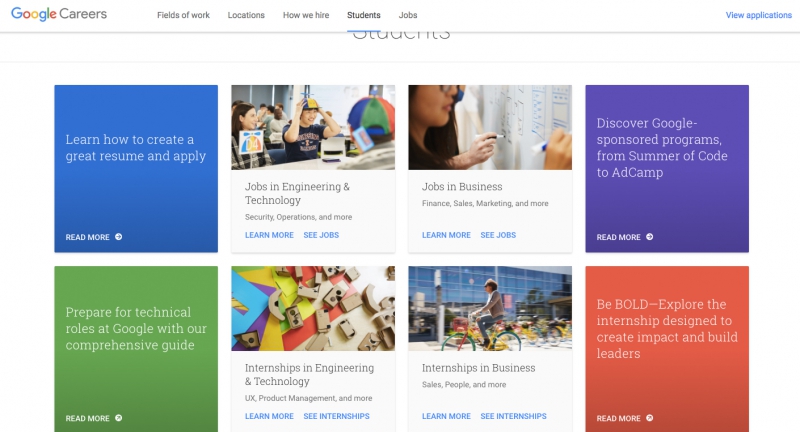Click the bicycle photo for Business internships

(x=490, y=309)
